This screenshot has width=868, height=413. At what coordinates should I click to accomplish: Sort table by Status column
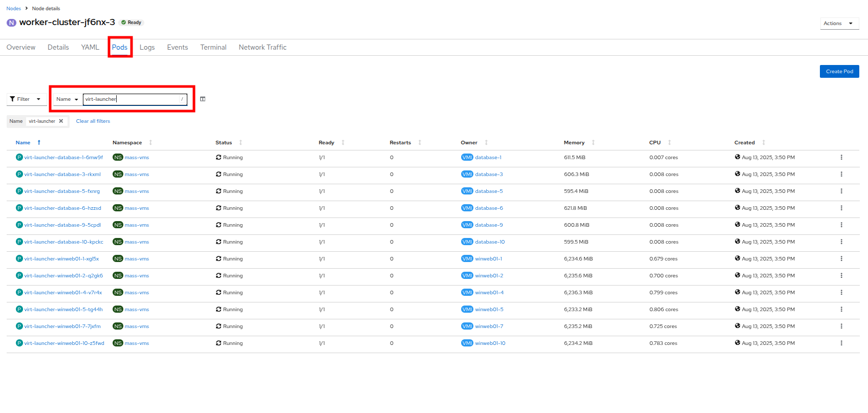click(x=229, y=143)
